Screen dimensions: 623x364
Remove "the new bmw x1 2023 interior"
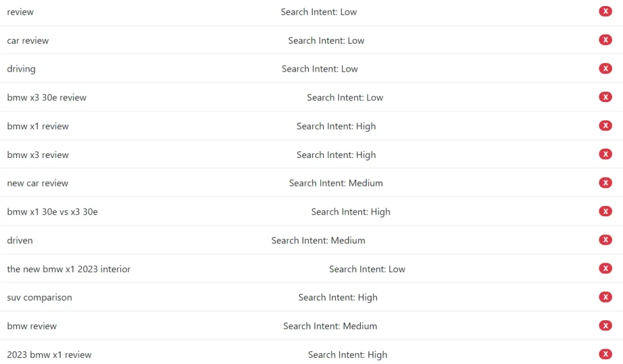(x=605, y=268)
